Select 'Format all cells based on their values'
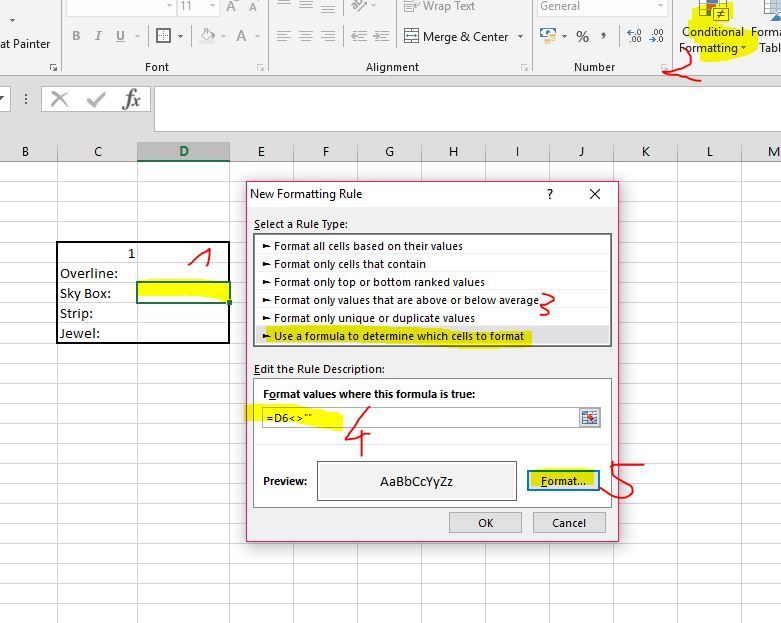Viewport: 781px width, 623px height. coord(432,246)
